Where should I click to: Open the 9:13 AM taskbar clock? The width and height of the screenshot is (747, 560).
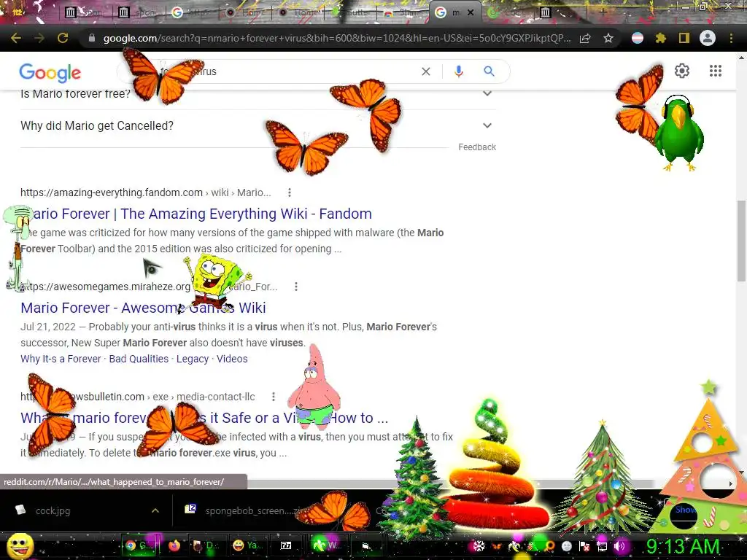pos(683,546)
